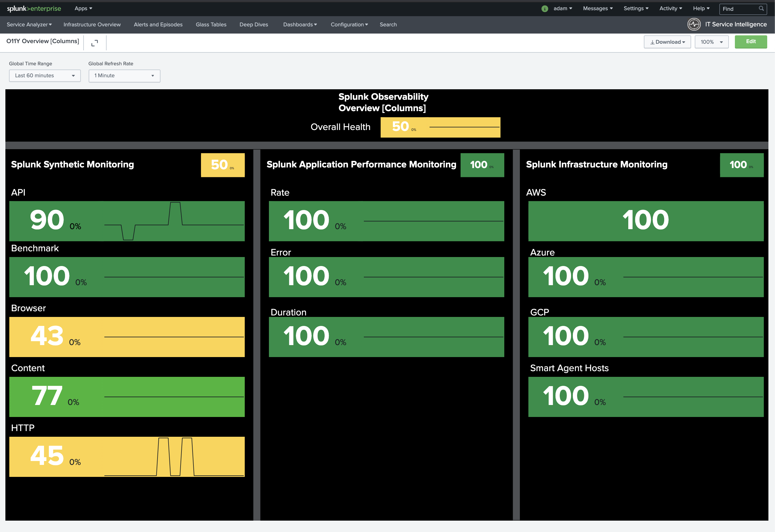Click the Synthetic Monitoring 50 score badge
The width and height of the screenshot is (775, 532).
(223, 165)
